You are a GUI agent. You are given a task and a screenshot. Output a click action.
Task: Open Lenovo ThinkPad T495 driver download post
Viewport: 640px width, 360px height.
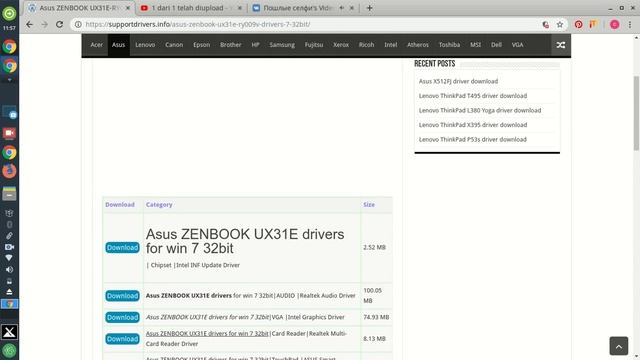click(x=473, y=96)
